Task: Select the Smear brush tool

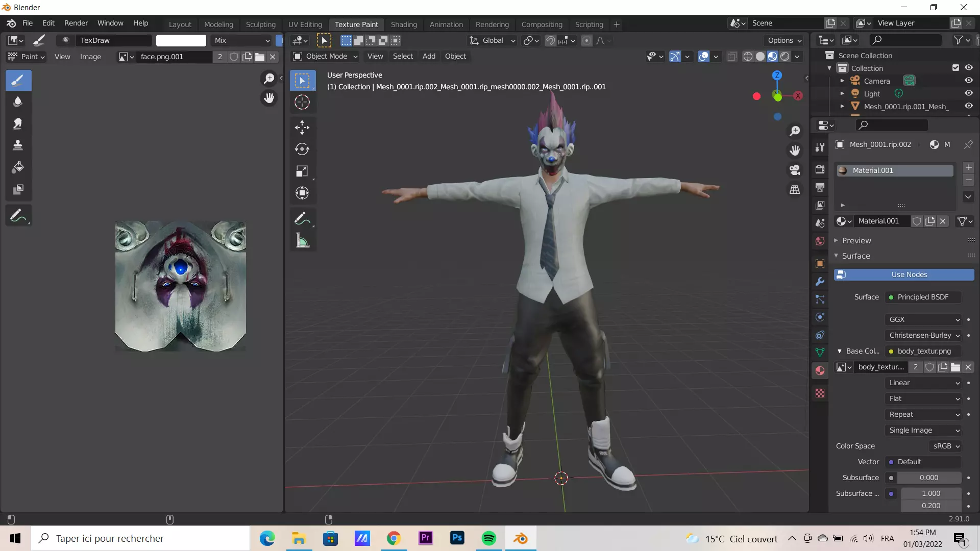Action: click(x=18, y=123)
